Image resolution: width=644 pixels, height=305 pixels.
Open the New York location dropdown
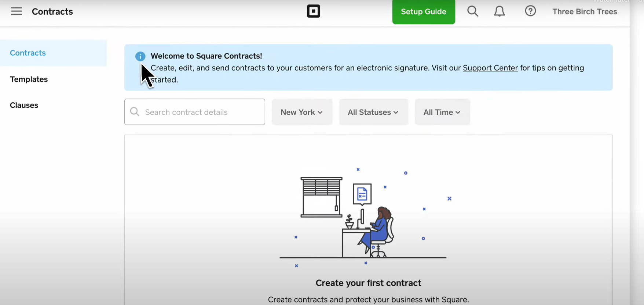point(302,112)
